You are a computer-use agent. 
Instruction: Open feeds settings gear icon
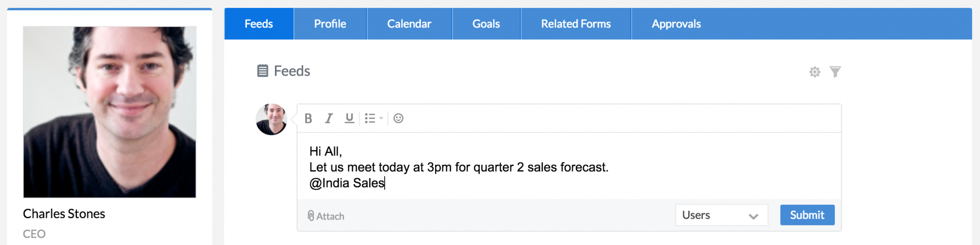pos(814,72)
